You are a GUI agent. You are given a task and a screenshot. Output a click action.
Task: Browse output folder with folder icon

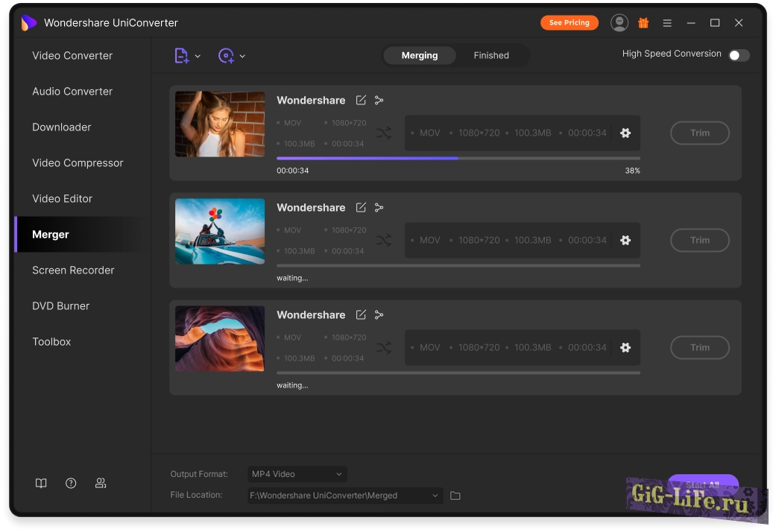[455, 496]
